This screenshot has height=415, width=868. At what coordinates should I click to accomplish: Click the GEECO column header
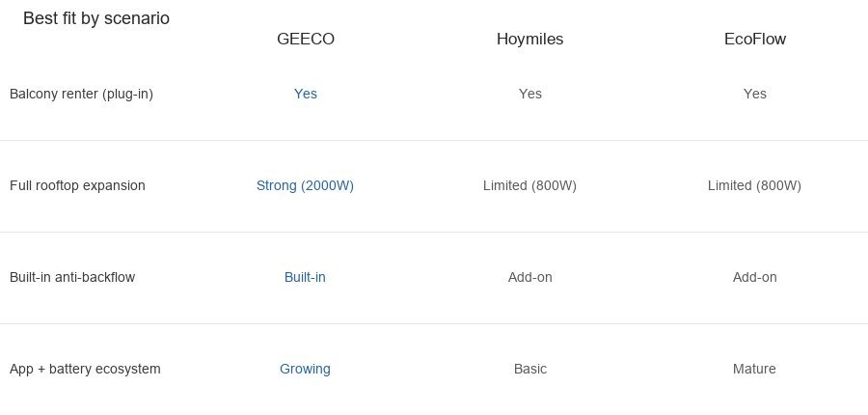pos(305,39)
